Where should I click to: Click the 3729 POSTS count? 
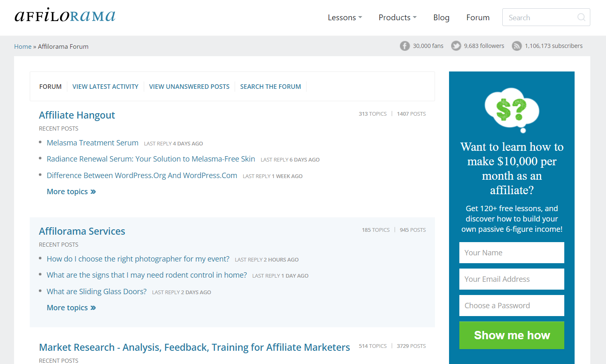[x=411, y=346]
